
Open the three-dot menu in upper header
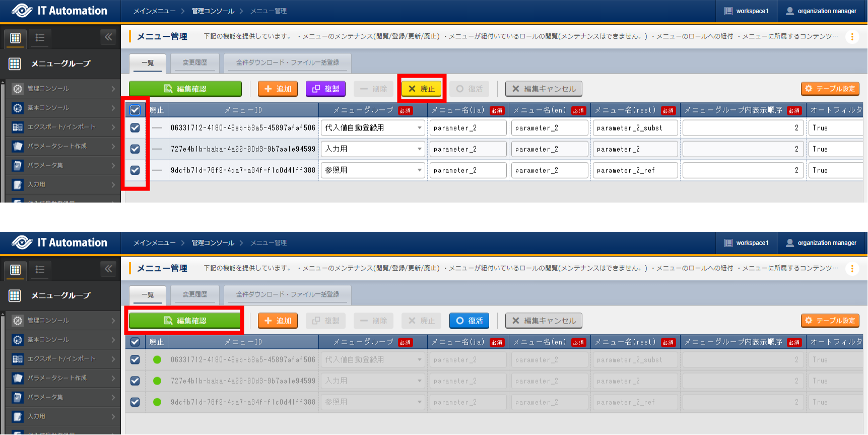pos(852,37)
